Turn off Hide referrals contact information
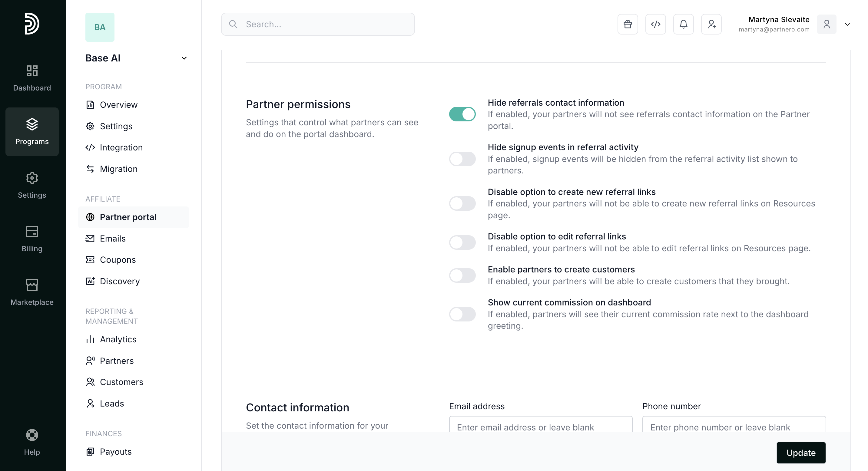Image resolution: width=868 pixels, height=471 pixels. [x=462, y=114]
